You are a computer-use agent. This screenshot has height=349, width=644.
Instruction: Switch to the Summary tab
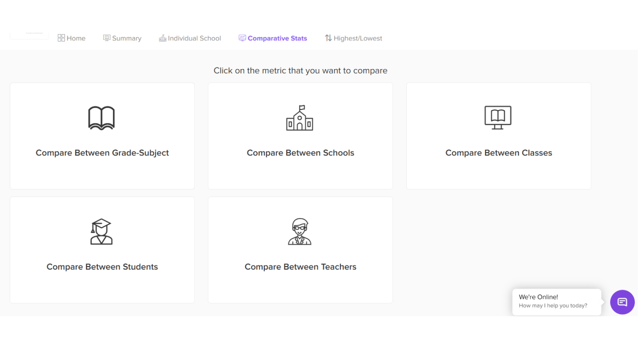126,38
